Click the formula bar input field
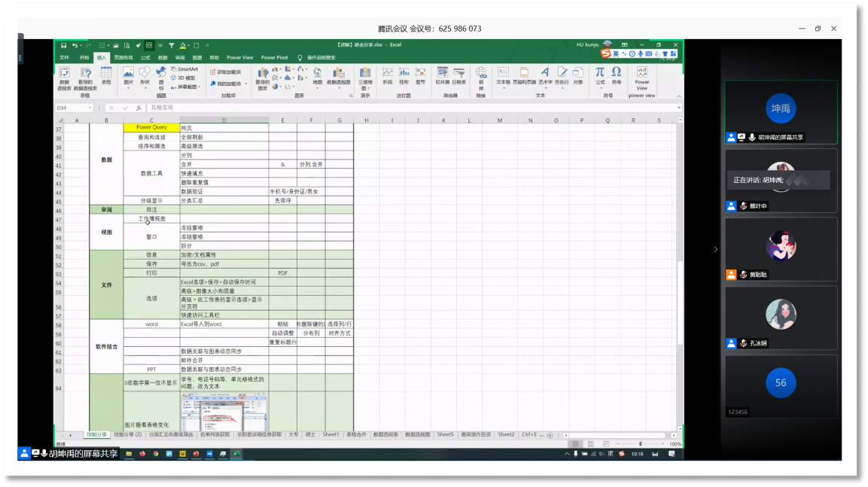 [376, 108]
